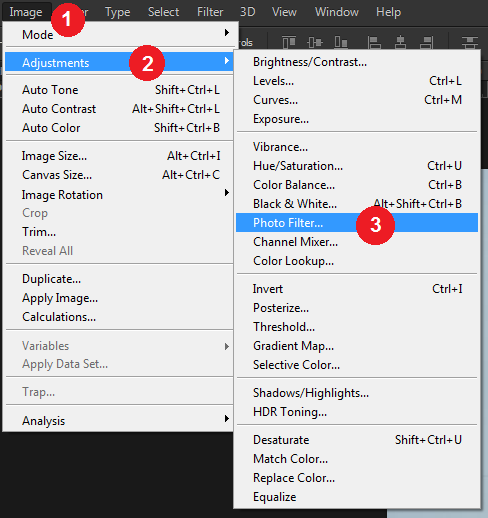Open Hue/Saturation adjustment
Image resolution: width=488 pixels, height=518 pixels.
pos(357,166)
